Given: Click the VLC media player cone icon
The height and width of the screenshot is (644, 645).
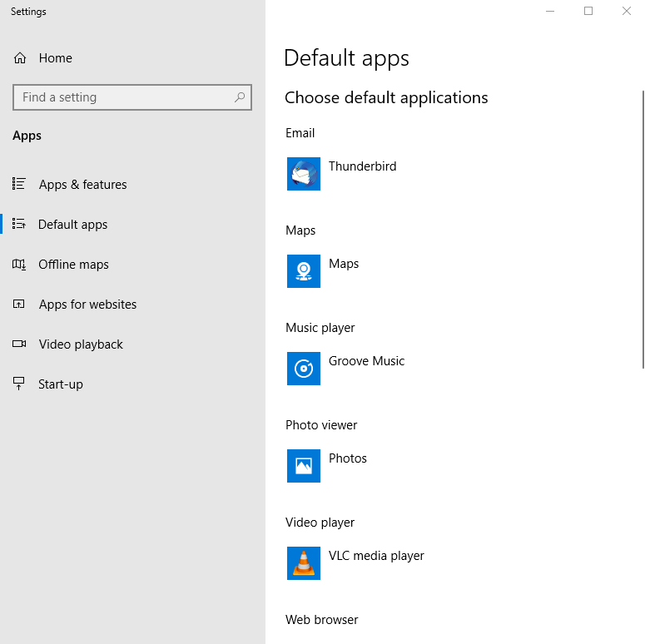Looking at the screenshot, I should coord(304,563).
